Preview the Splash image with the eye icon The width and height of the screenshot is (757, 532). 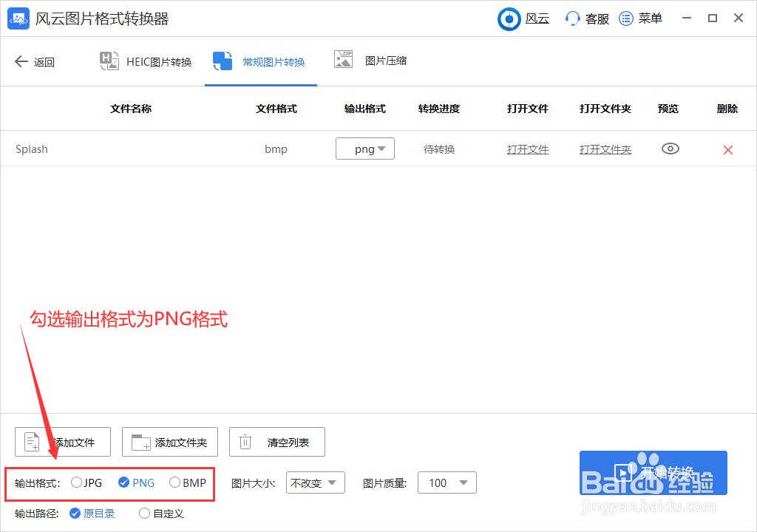[670, 149]
